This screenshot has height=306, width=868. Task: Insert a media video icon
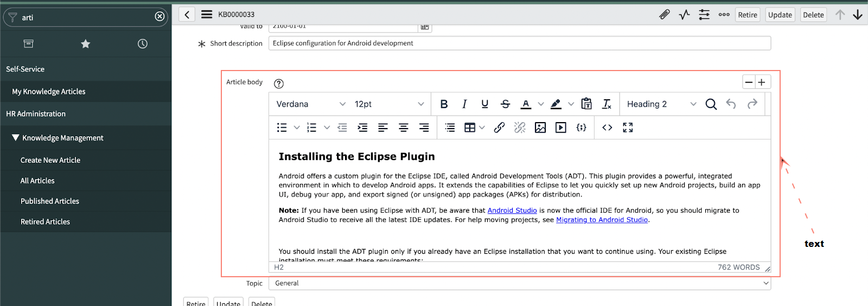[561, 127]
